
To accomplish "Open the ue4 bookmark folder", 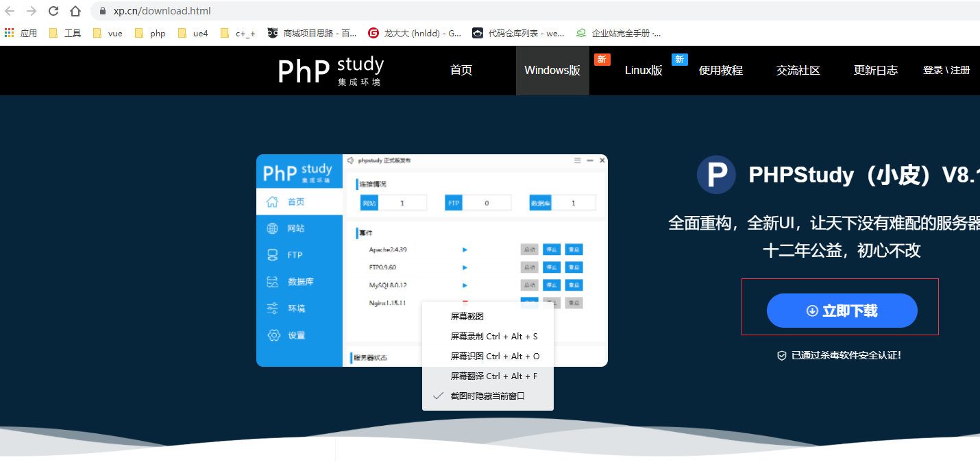I will 193,33.
